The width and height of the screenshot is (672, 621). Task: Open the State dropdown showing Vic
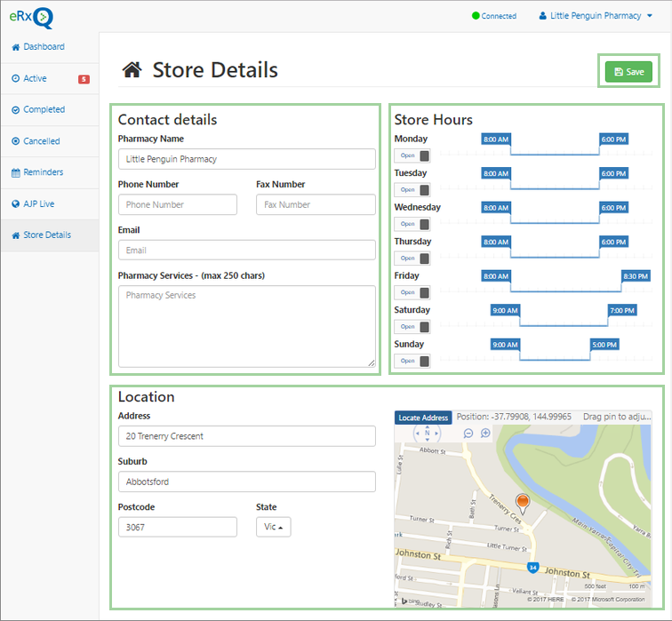point(274,527)
